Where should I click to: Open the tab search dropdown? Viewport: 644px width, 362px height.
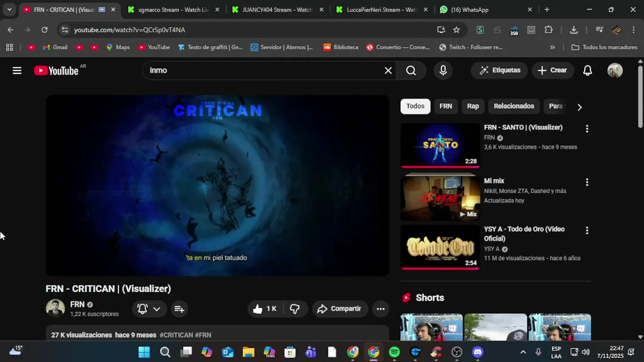(x=9, y=10)
